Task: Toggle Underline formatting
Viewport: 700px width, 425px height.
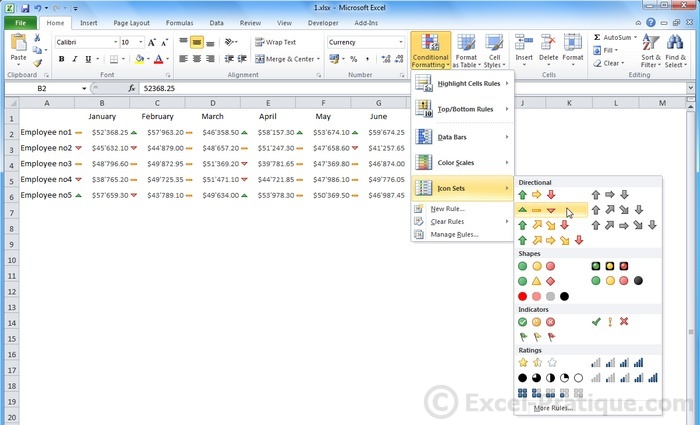Action: click(x=88, y=59)
